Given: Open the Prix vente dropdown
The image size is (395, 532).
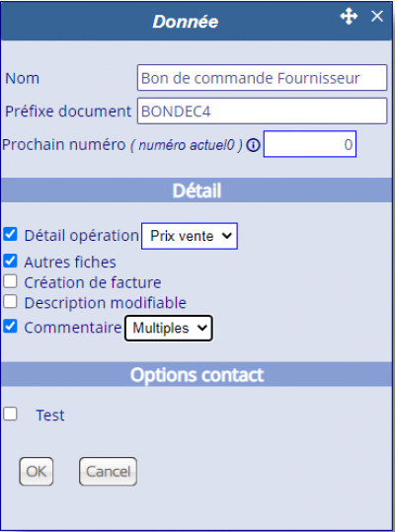Looking at the screenshot, I should [190, 236].
